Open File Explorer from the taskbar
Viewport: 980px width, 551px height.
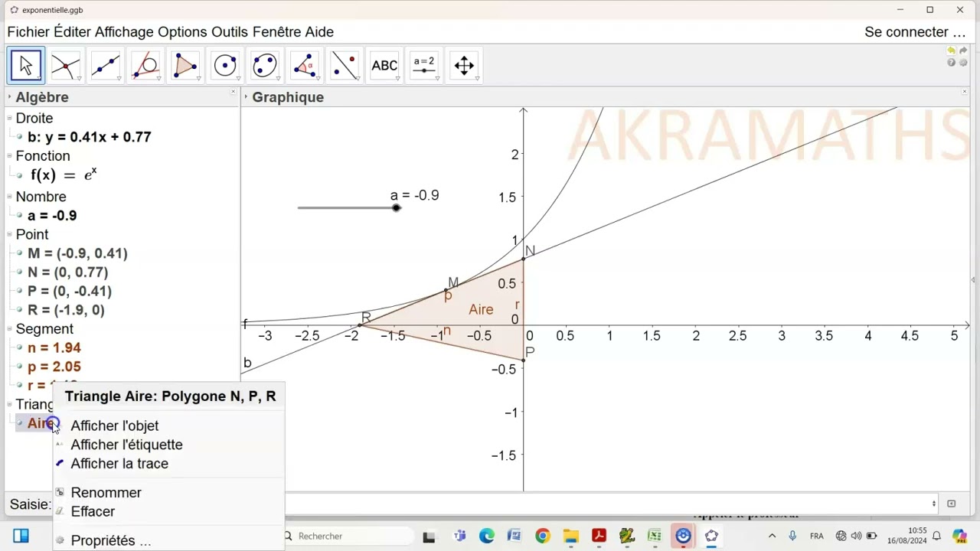click(x=570, y=536)
